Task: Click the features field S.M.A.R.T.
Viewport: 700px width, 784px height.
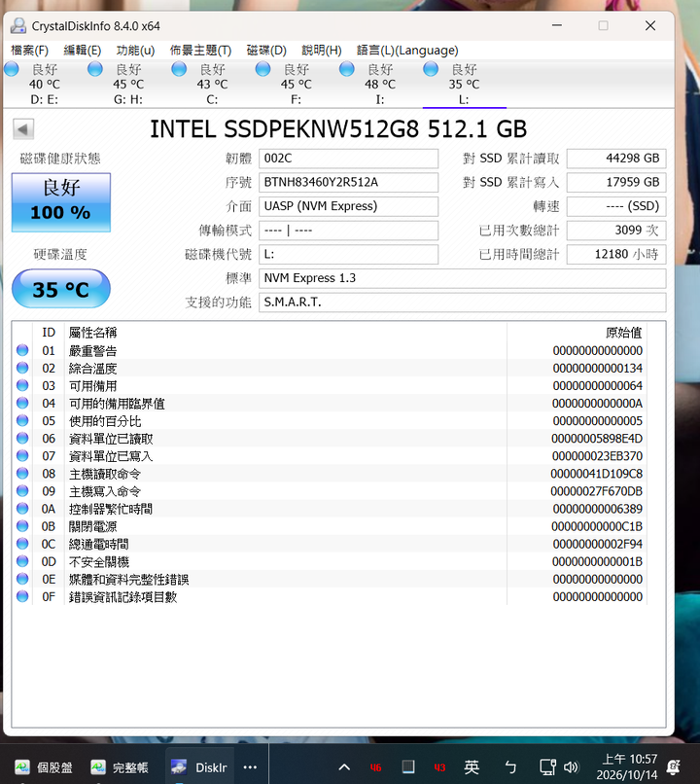Action: (x=462, y=303)
